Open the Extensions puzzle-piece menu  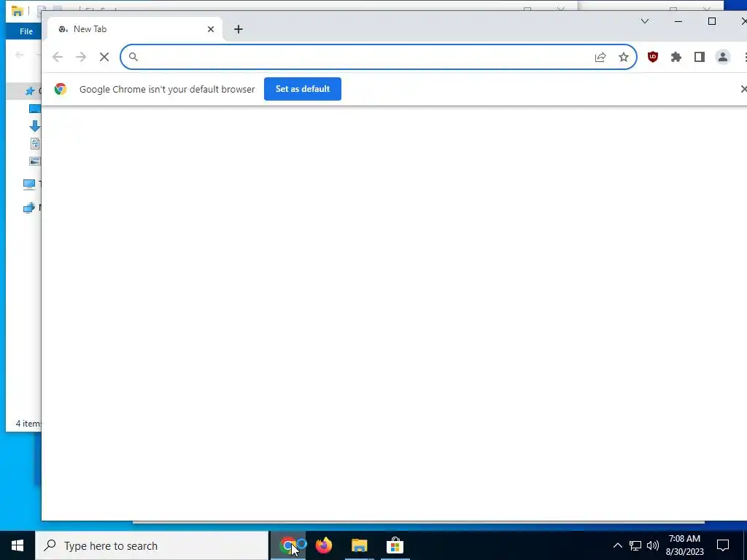click(676, 57)
